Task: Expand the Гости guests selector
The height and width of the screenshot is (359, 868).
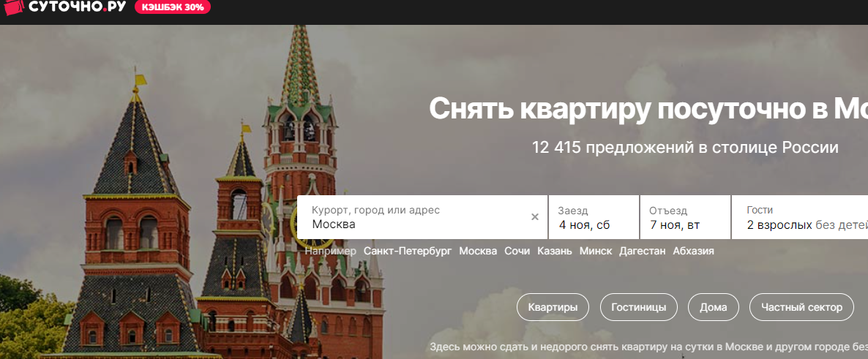Action: pos(800,217)
